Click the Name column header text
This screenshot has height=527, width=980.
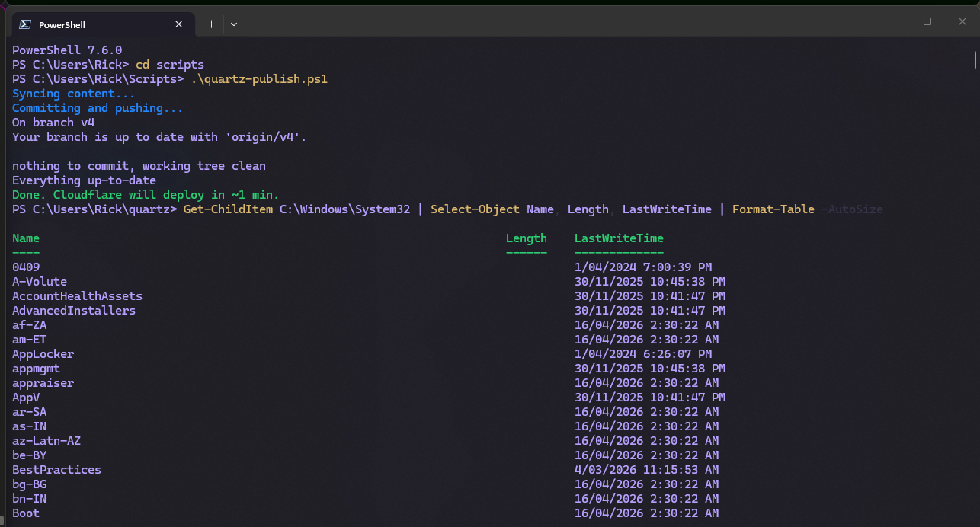[x=26, y=238]
